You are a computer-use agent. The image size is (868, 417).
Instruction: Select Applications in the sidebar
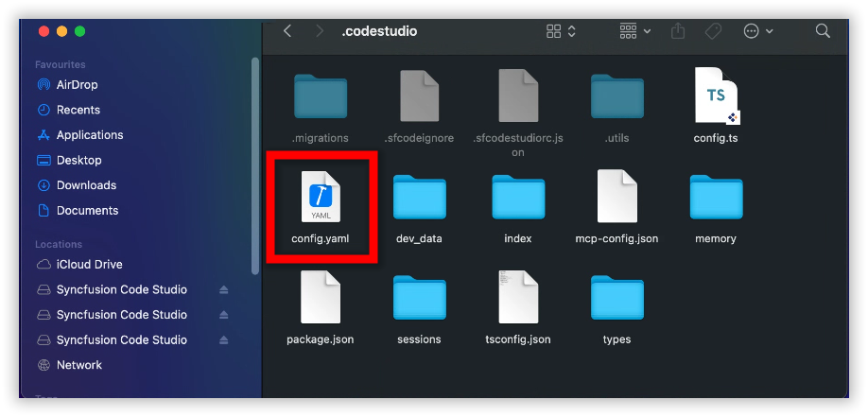pos(90,135)
